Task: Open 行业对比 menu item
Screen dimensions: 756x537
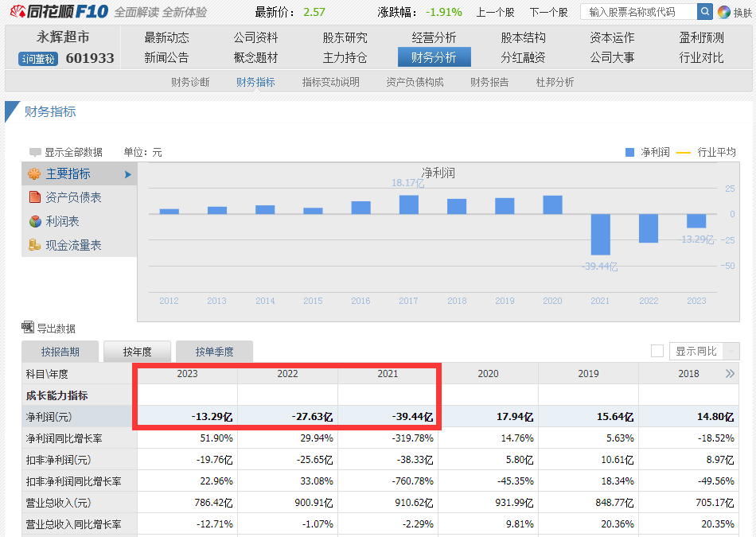Action: tap(702, 58)
